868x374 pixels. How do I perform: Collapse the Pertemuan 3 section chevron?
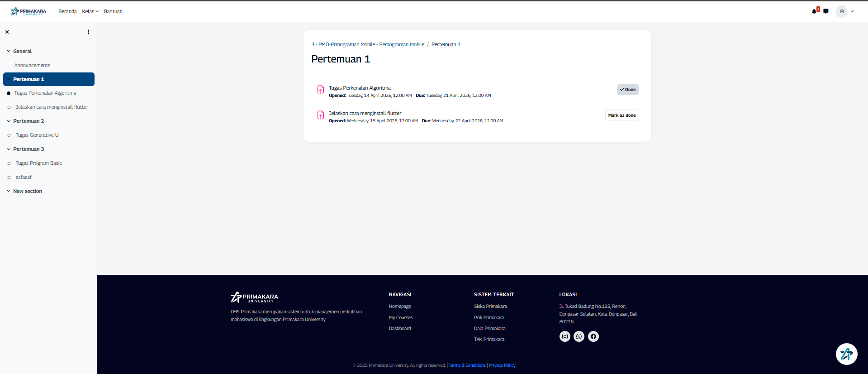(9, 149)
